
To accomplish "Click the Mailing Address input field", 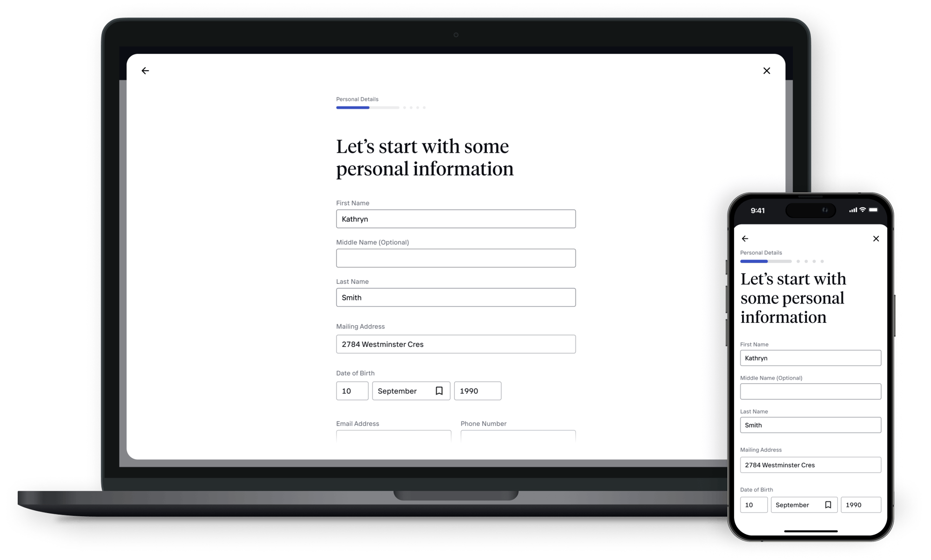I will (456, 343).
